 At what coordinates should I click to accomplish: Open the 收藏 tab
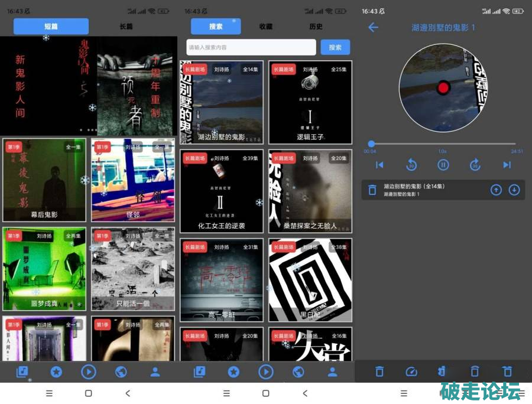click(266, 27)
